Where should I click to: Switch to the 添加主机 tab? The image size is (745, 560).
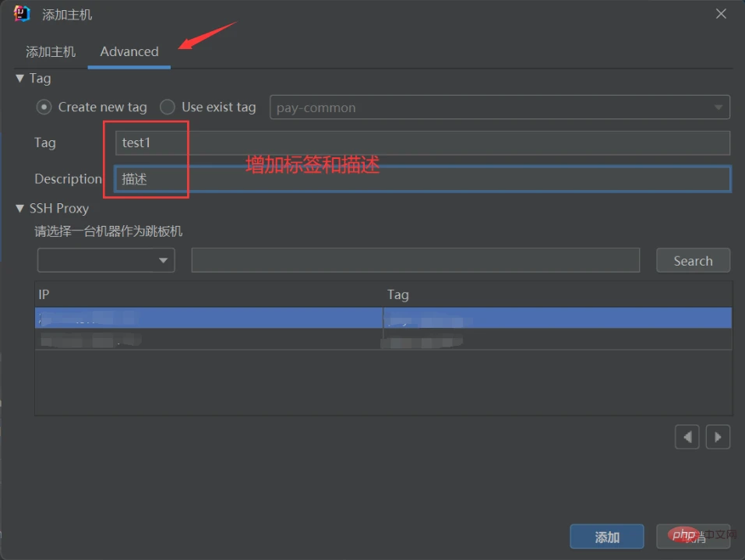51,51
